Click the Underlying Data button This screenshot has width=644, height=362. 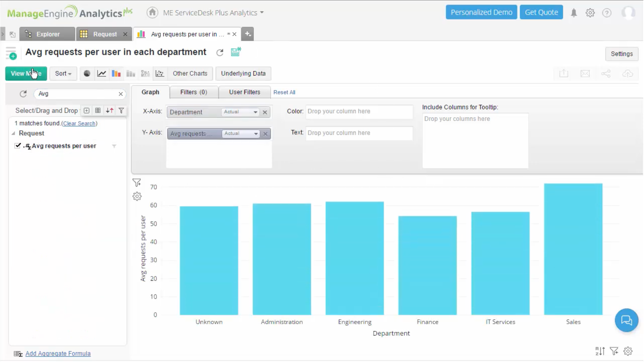tap(243, 73)
